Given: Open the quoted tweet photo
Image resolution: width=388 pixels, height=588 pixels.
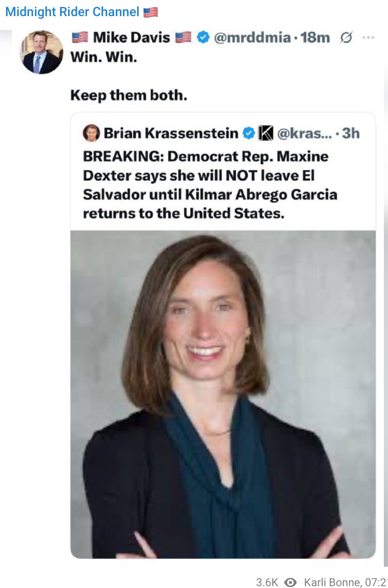Looking at the screenshot, I should pyautogui.click(x=223, y=394).
